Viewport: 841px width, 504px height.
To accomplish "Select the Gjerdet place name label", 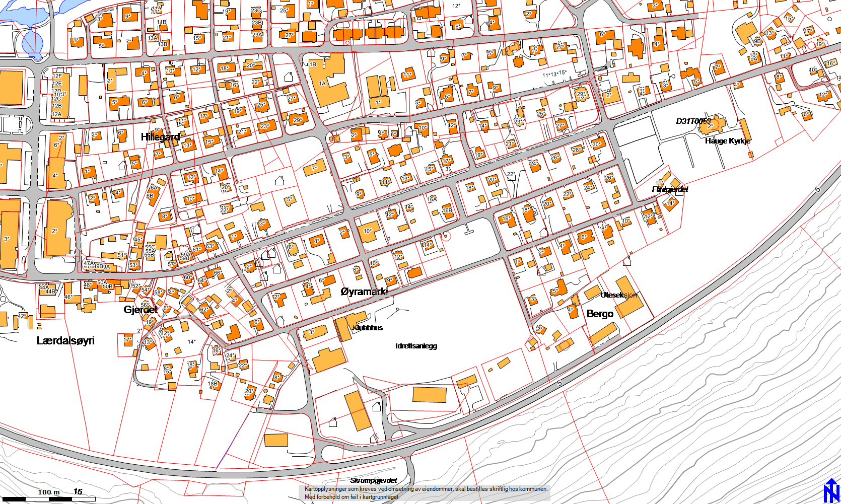I will (x=141, y=310).
